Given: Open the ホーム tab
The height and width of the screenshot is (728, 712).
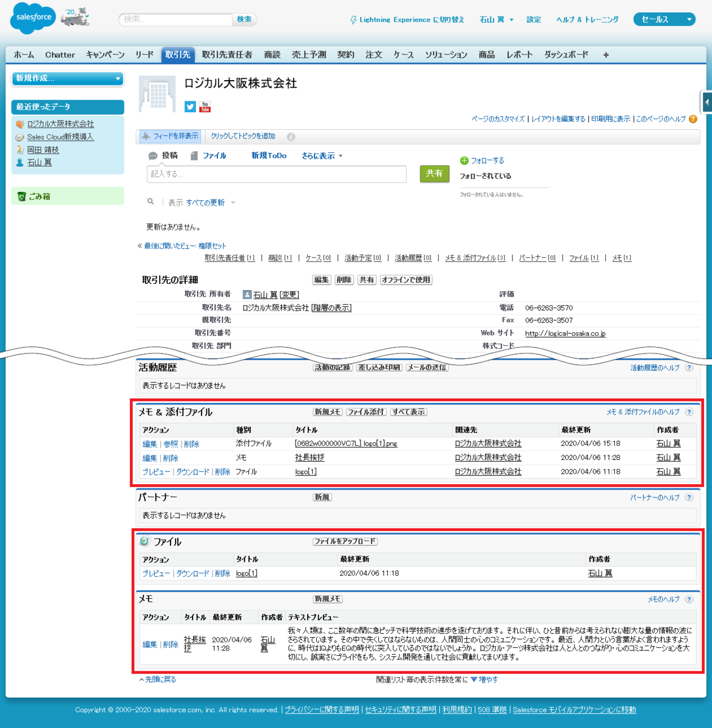Looking at the screenshot, I should (x=24, y=55).
